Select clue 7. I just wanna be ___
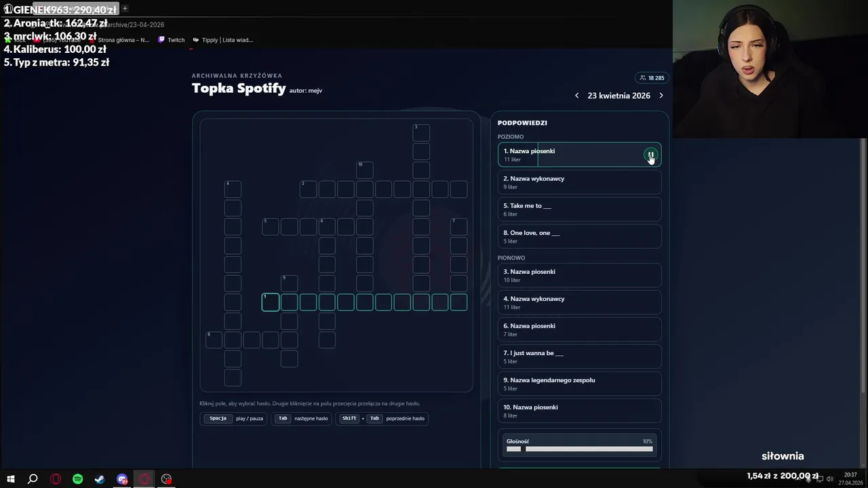The height and width of the screenshot is (488, 868). coord(579,357)
